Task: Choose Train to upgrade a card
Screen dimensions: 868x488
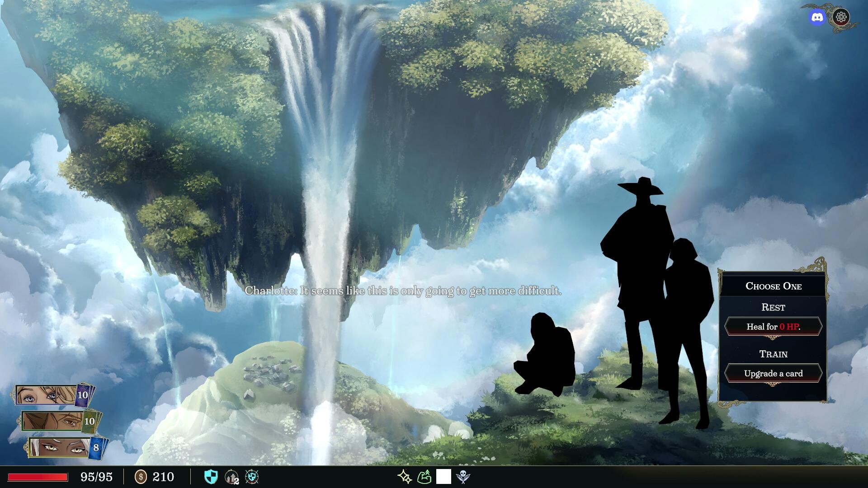Action: pos(773,374)
